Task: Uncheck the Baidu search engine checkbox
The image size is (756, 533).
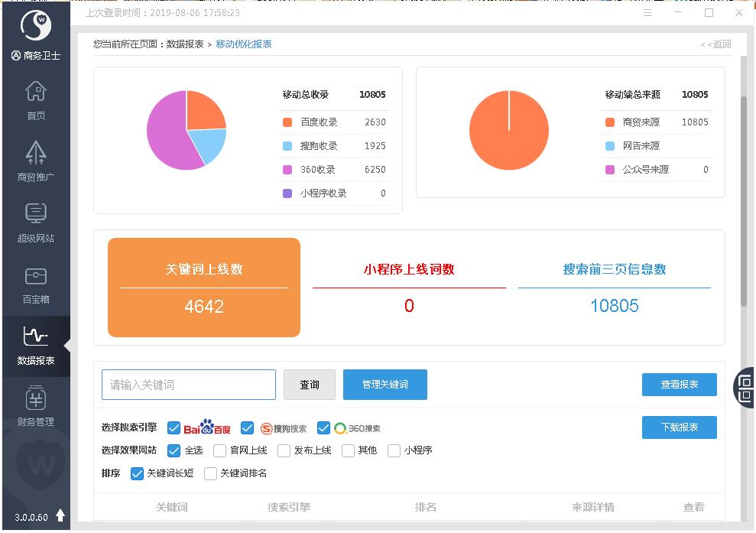Action: (x=174, y=427)
